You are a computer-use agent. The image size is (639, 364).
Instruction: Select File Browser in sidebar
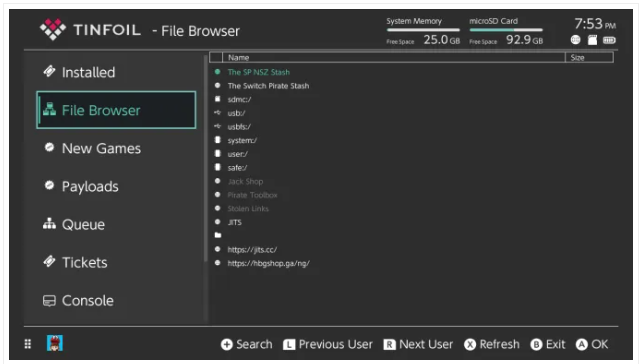[116, 110]
